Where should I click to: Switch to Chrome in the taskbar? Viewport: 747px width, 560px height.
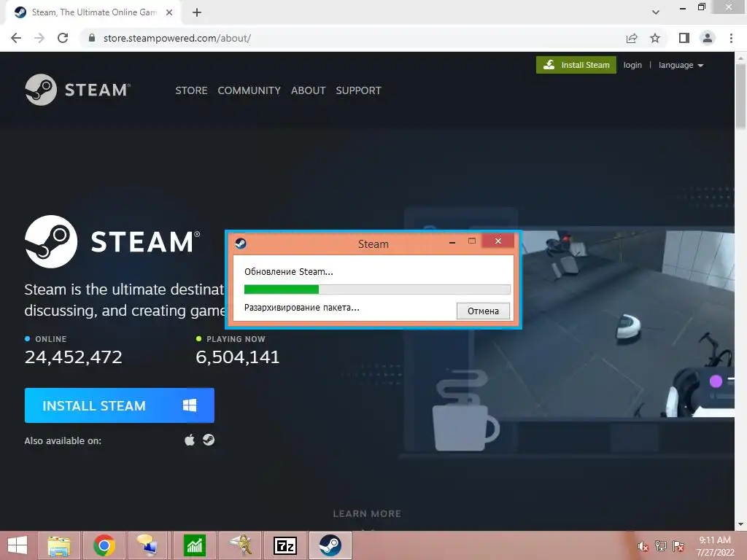click(104, 545)
